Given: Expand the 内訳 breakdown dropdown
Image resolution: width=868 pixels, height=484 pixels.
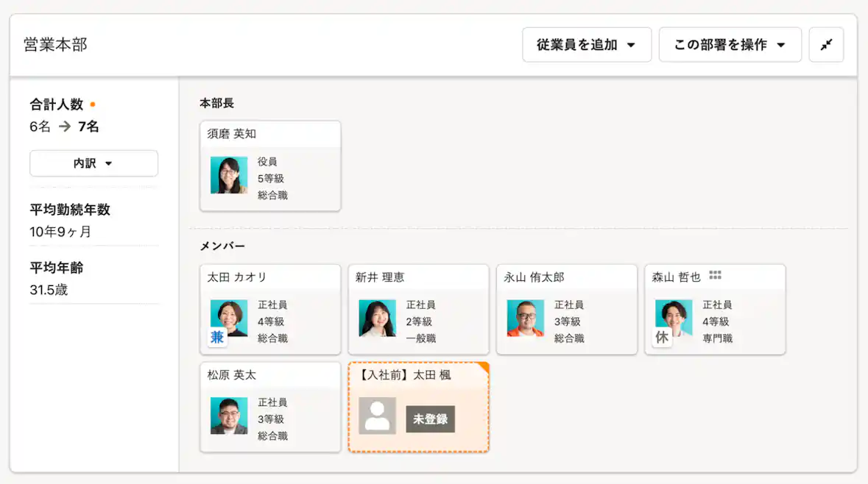Looking at the screenshot, I should 93,163.
